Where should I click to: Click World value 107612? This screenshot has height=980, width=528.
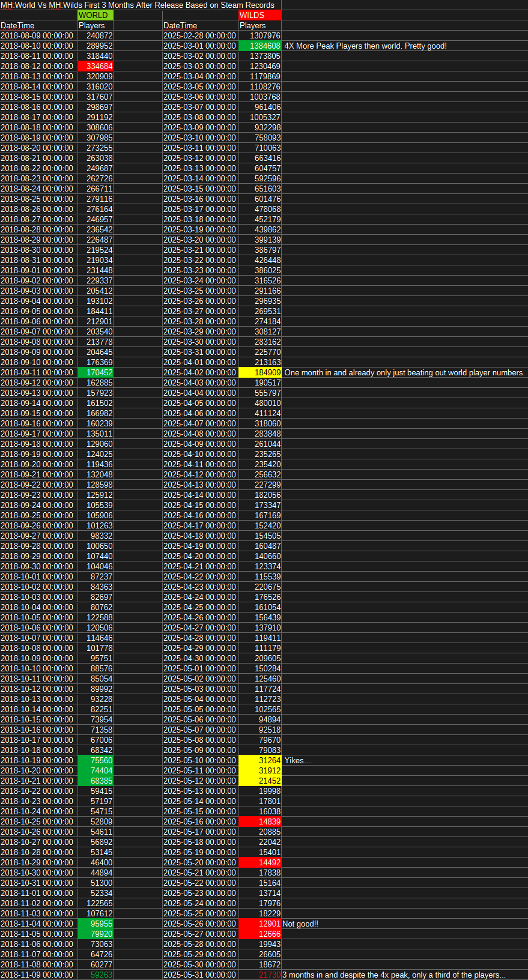point(96,913)
